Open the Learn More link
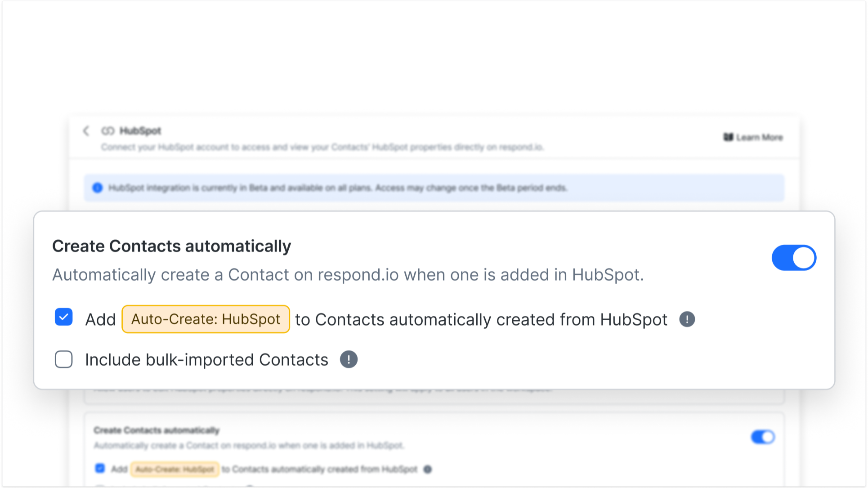Image resolution: width=868 pixels, height=488 pixels. coord(759,137)
